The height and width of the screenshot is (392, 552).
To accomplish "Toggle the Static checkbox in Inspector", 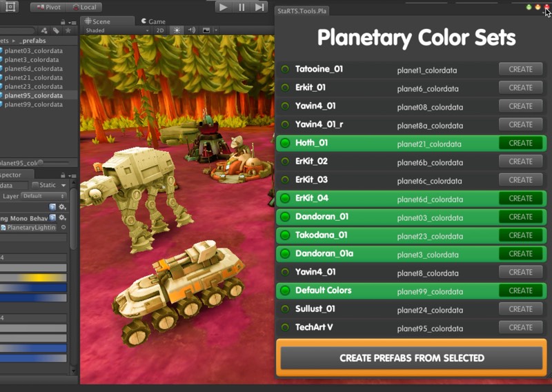I will tap(34, 185).
